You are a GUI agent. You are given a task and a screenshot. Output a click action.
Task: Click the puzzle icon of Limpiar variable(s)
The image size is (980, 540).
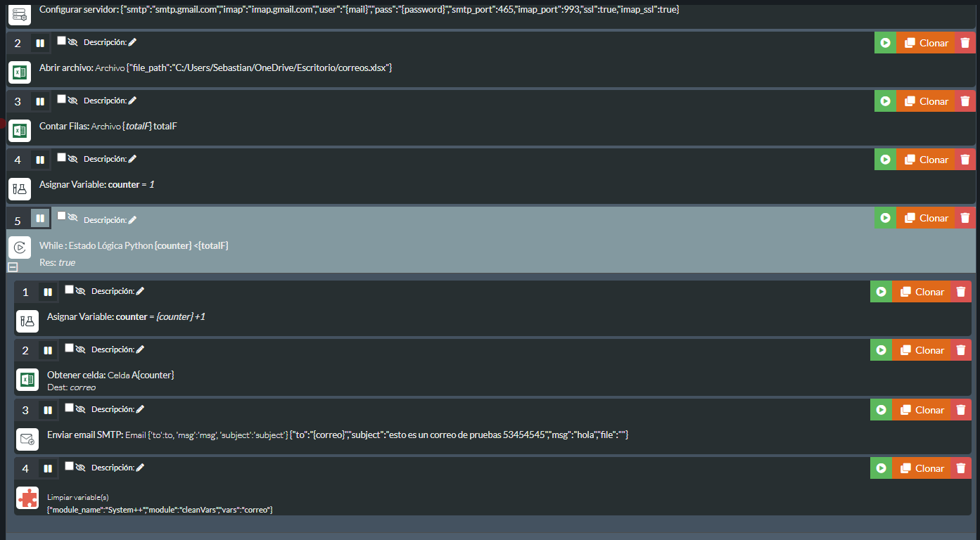tap(27, 498)
